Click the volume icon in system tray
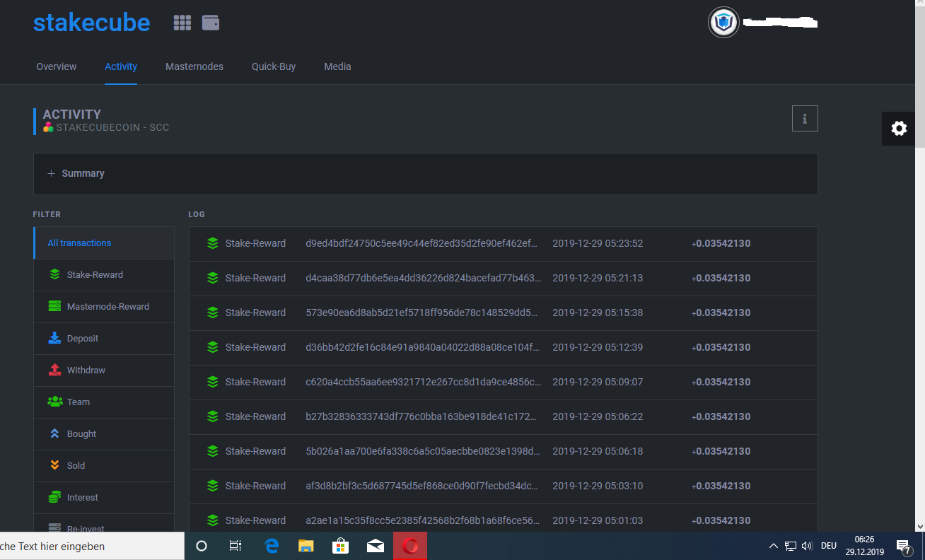The width and height of the screenshot is (925, 560). 808,546
